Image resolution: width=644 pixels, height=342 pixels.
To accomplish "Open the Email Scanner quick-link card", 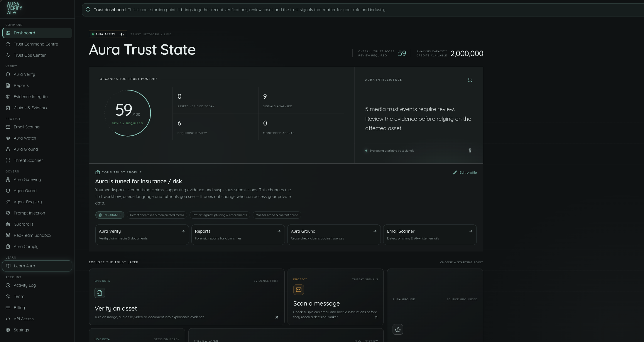I will (430, 235).
